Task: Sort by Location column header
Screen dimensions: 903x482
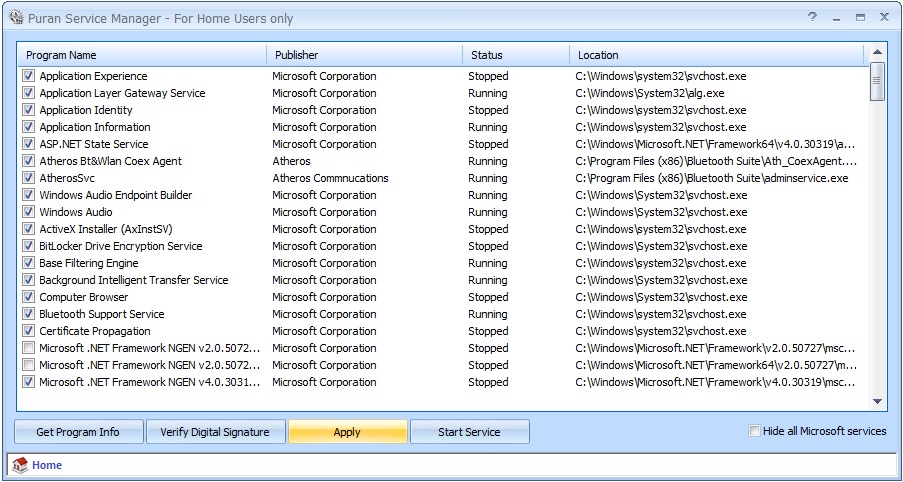Action: (x=717, y=55)
